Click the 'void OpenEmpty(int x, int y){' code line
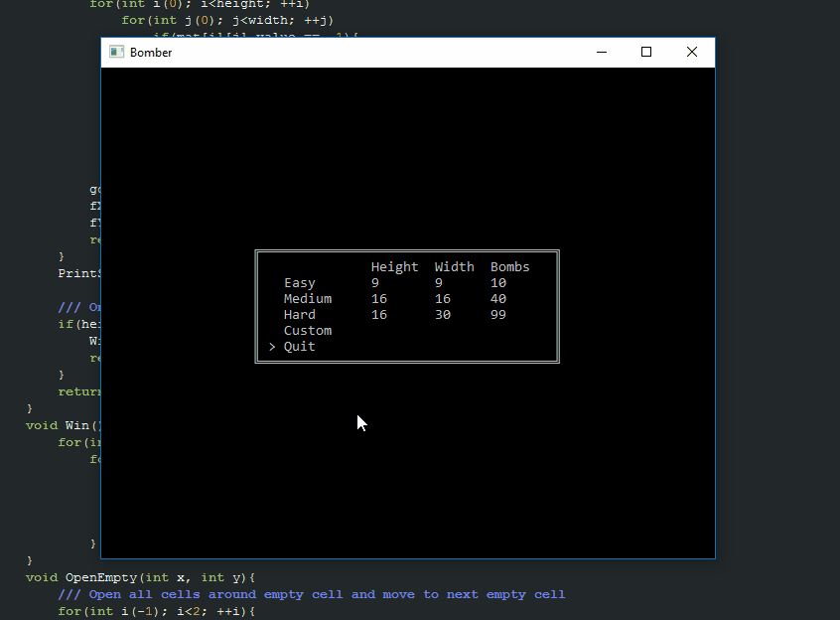The image size is (840, 620). click(140, 577)
